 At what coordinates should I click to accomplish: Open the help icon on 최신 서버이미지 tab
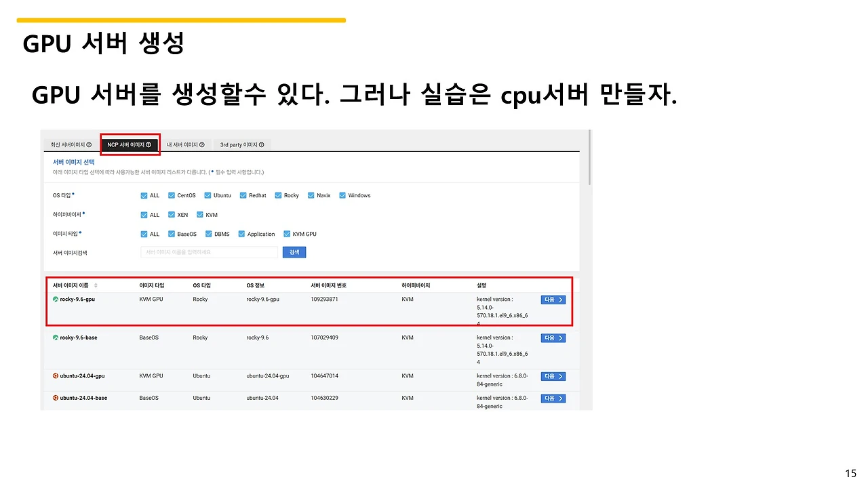(x=90, y=144)
